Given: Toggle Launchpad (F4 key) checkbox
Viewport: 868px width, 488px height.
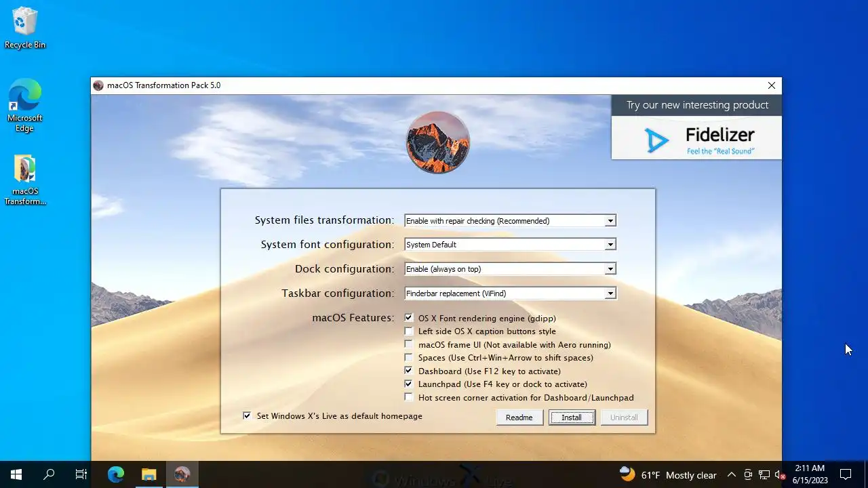Looking at the screenshot, I should [409, 384].
